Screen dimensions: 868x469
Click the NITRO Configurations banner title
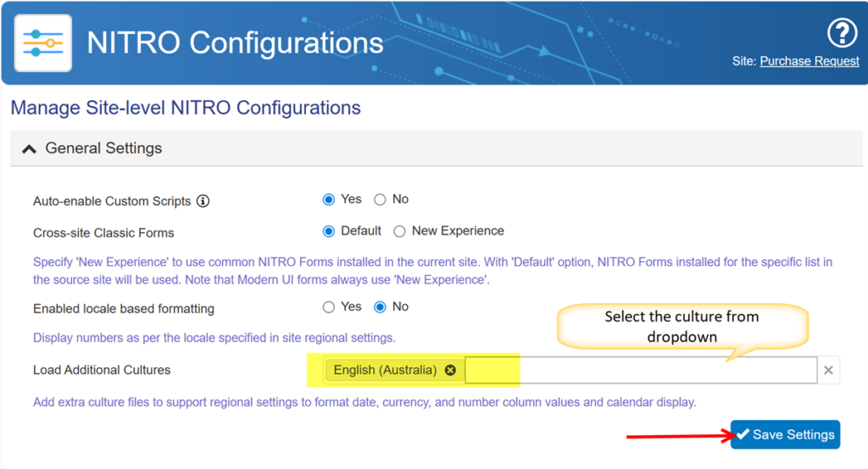coord(235,42)
